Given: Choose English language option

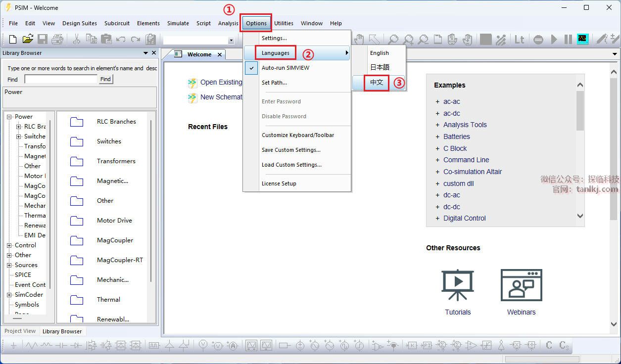Looking at the screenshot, I should 379,53.
